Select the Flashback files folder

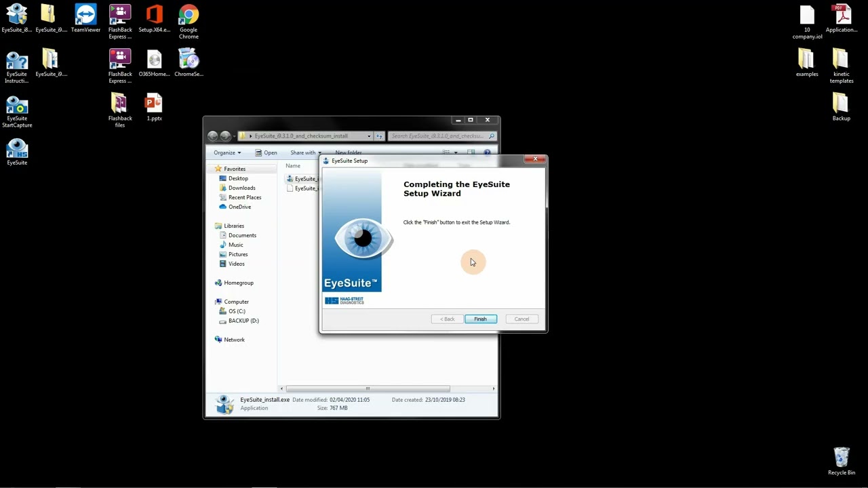[x=120, y=110]
